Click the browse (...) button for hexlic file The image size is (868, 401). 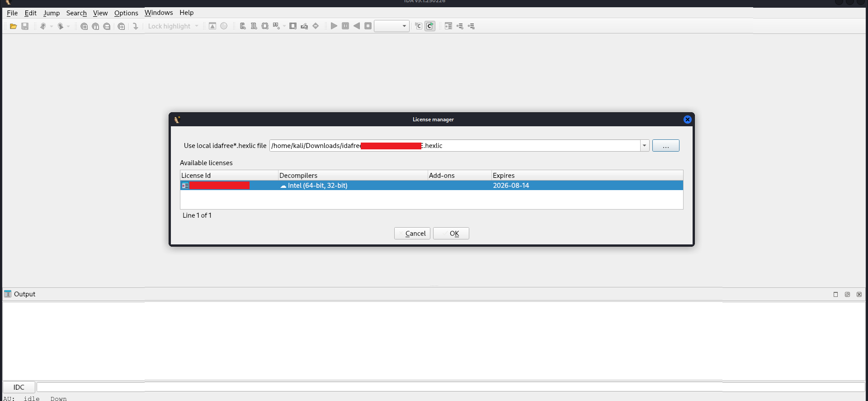665,146
